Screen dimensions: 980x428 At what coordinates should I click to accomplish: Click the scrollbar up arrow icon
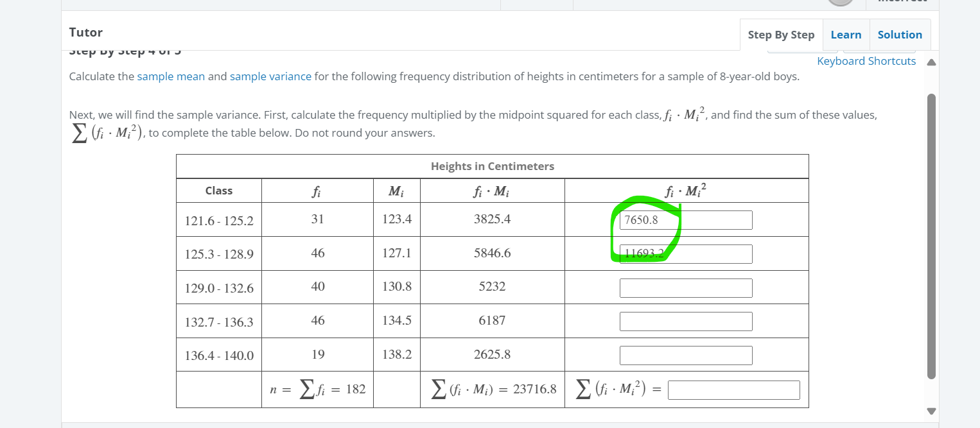point(931,62)
